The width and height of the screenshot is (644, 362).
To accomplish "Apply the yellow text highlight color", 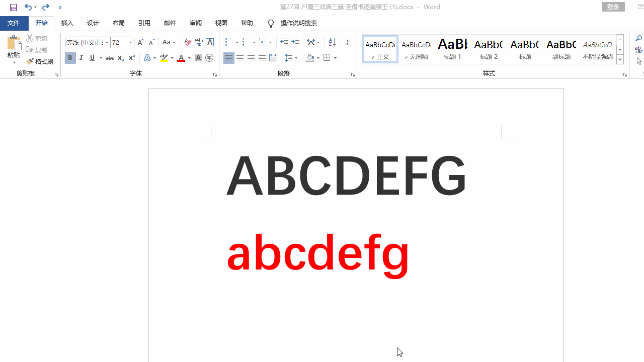I will pos(164,58).
